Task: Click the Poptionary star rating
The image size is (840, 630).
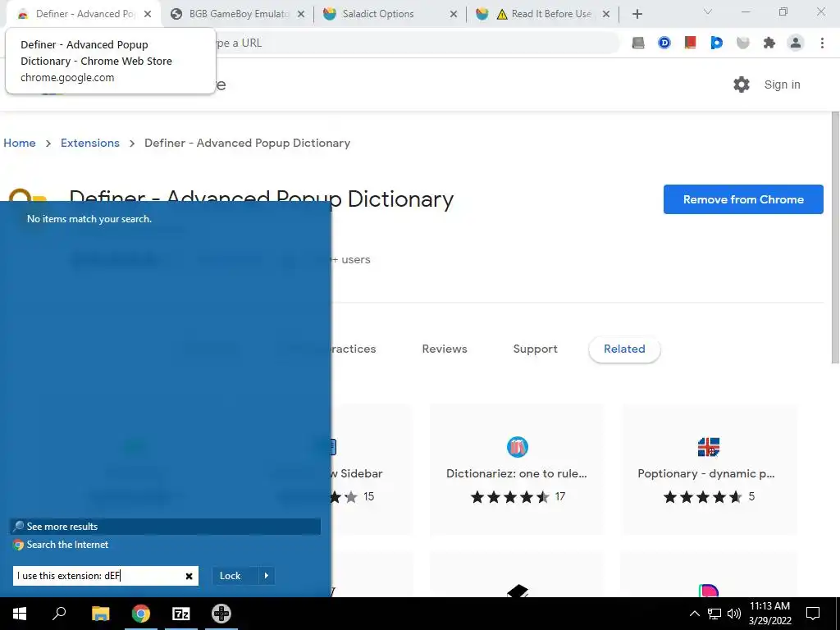Action: click(x=702, y=496)
